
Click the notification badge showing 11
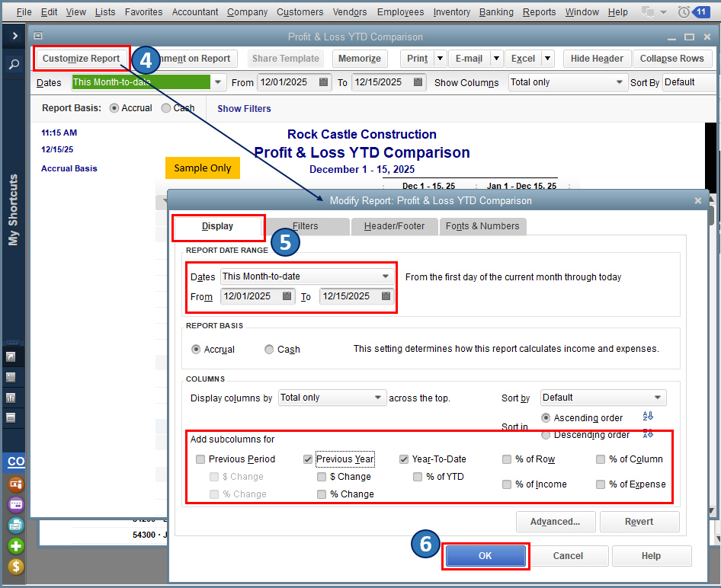click(x=701, y=12)
